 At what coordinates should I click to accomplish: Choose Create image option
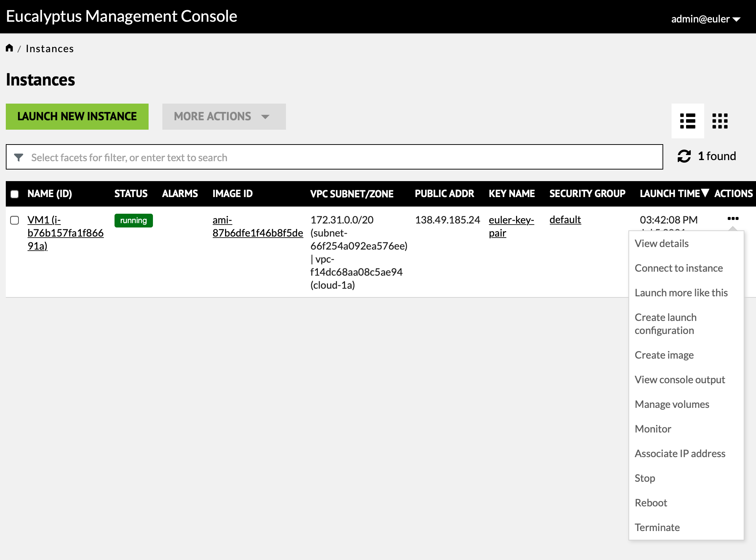click(664, 355)
